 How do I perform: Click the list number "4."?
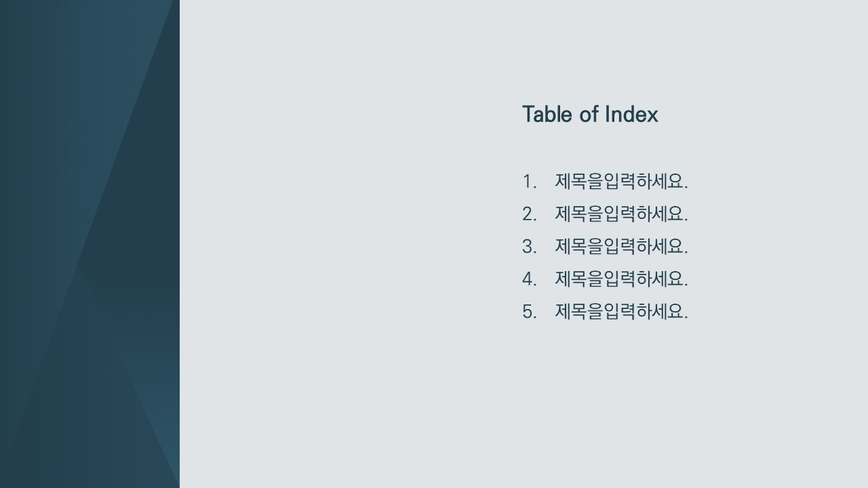click(x=529, y=279)
